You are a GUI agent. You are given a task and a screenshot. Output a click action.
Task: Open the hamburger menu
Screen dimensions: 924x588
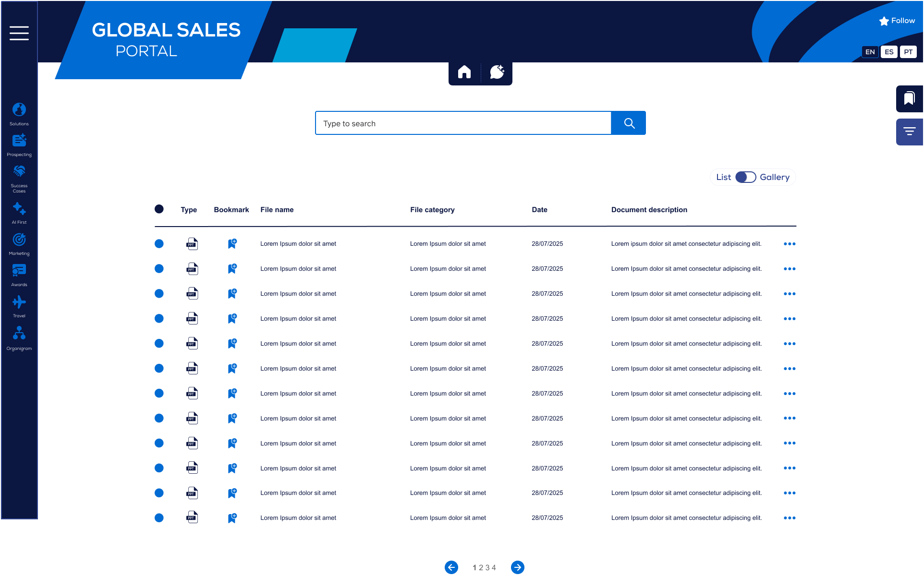(19, 33)
